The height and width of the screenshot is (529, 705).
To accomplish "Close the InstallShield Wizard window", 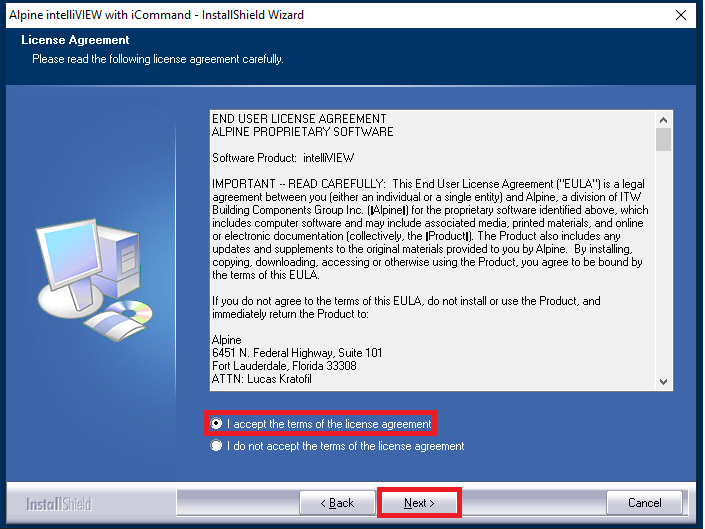I will pos(681,15).
